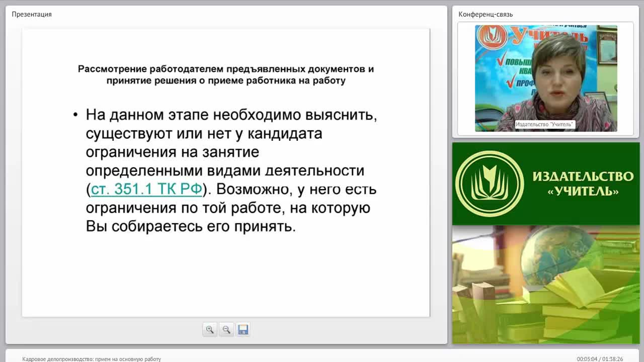Click the bullet paragraph starting На данном этапе
This screenshot has width=644, height=362.
click(x=231, y=170)
